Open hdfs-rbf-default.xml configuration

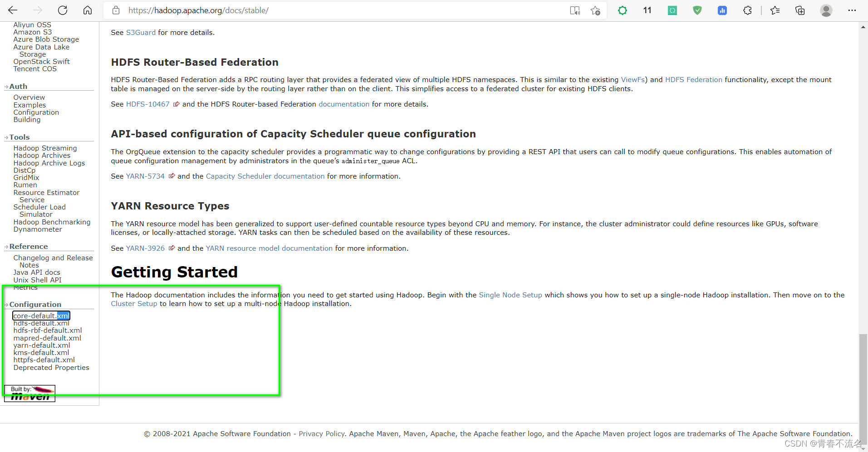tap(48, 330)
